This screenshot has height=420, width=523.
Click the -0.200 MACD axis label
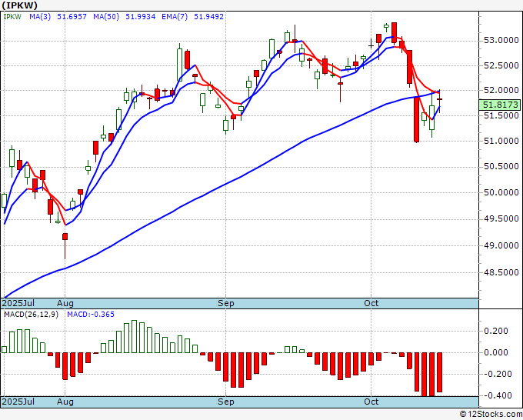tap(496, 374)
